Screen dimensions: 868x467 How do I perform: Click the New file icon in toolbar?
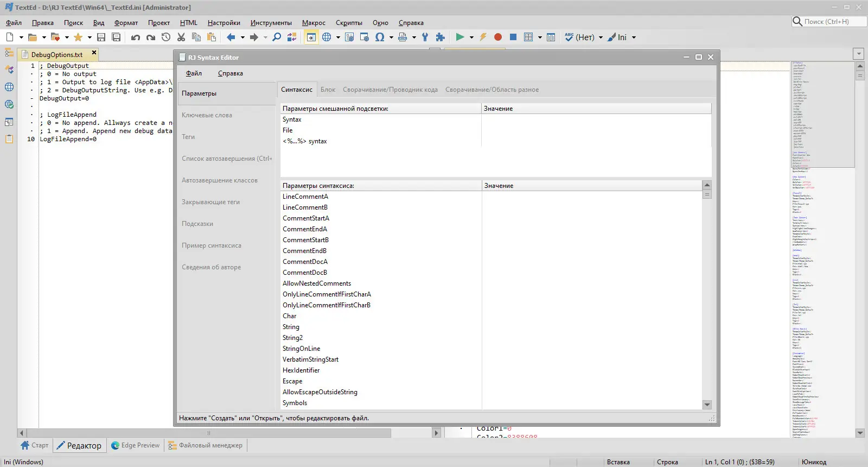pyautogui.click(x=10, y=37)
